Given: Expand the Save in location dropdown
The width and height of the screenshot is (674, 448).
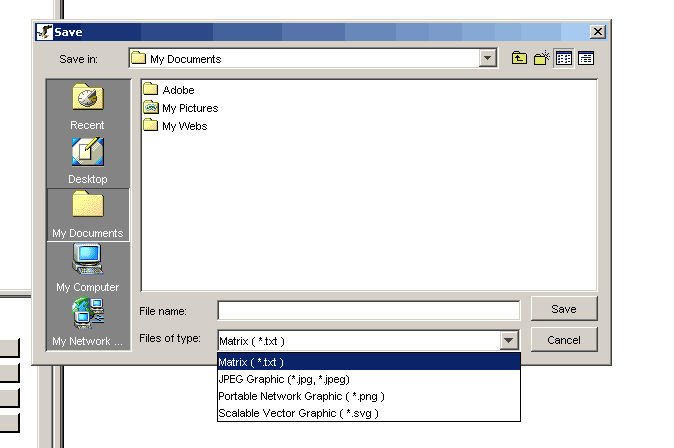Looking at the screenshot, I should click(487, 58).
